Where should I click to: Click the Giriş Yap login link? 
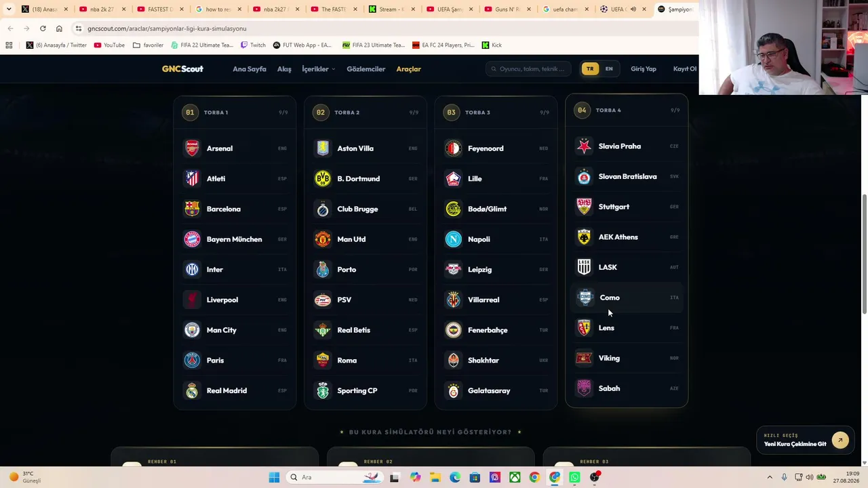[x=644, y=69]
